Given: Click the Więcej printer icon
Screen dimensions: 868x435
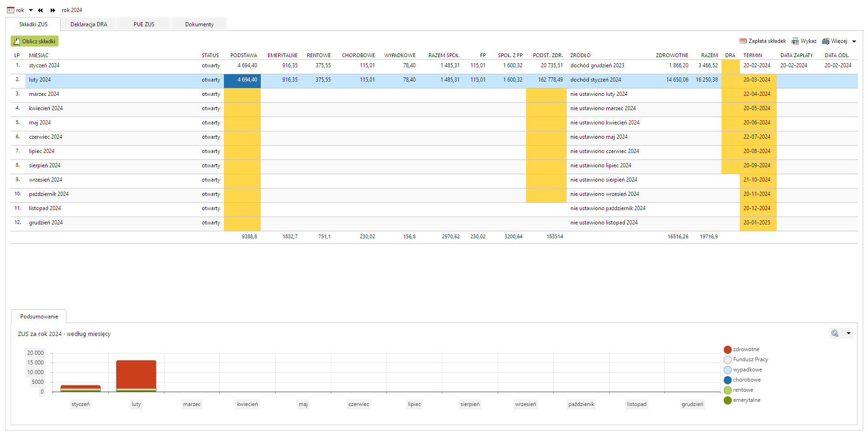Looking at the screenshot, I should tap(826, 41).
